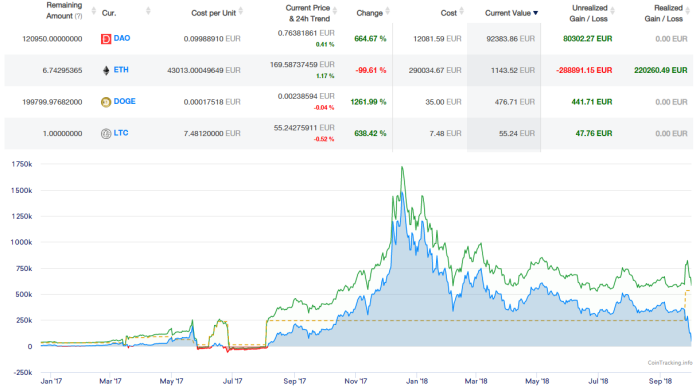Click the DAO coin logo icon
Screen dimensions: 700x387
106,39
